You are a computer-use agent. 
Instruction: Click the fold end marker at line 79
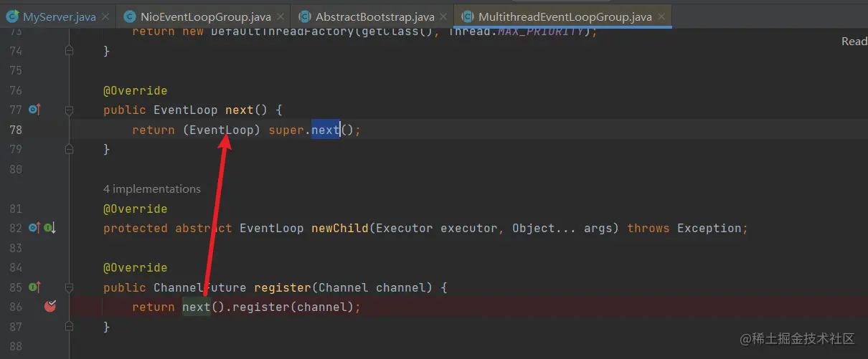click(69, 149)
